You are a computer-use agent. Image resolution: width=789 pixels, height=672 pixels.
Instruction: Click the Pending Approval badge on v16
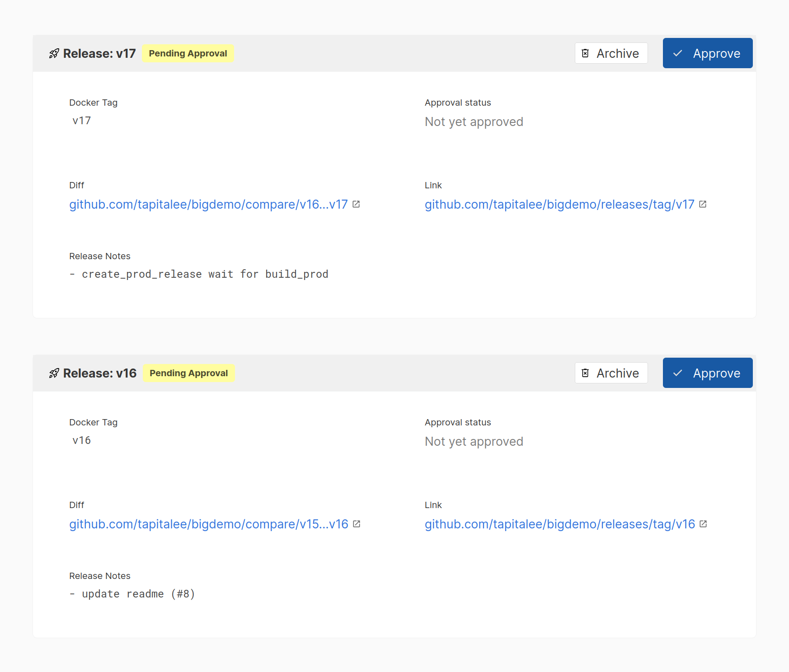point(188,373)
